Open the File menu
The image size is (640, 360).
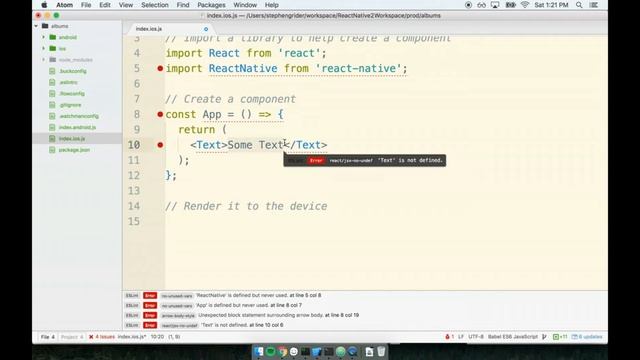(x=86, y=5)
